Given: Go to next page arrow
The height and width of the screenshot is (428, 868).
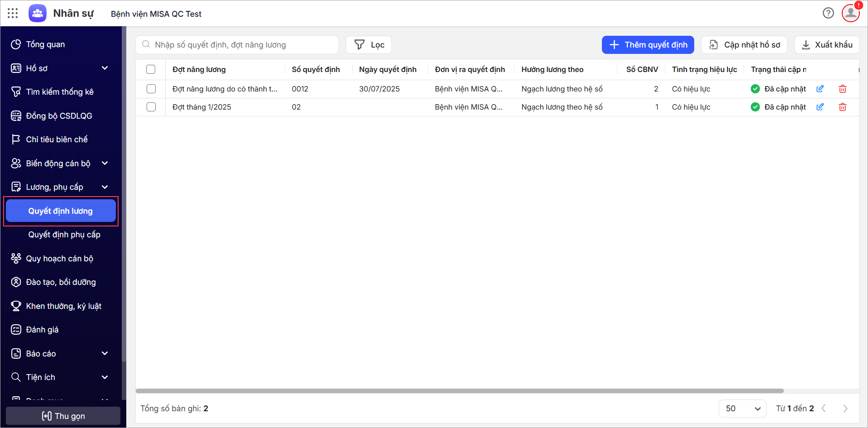Looking at the screenshot, I should (x=845, y=408).
